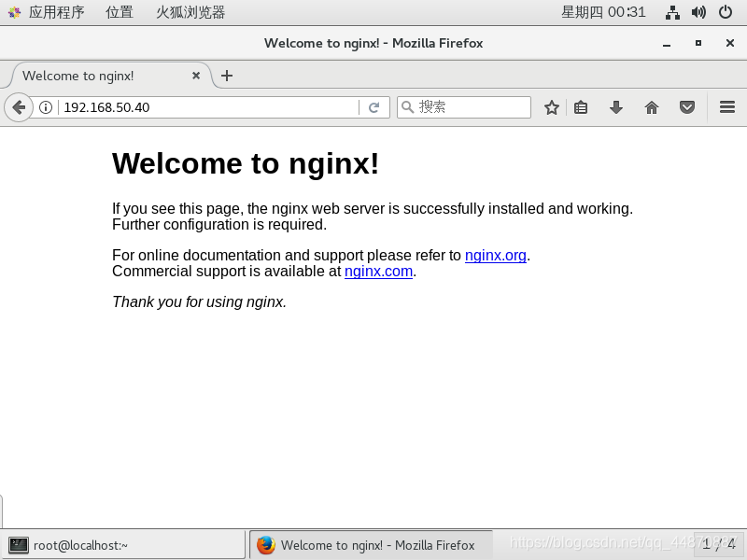This screenshot has height=560, width=747.
Task: Switch to root@localhost:~ taskbar window
Action: (123, 545)
